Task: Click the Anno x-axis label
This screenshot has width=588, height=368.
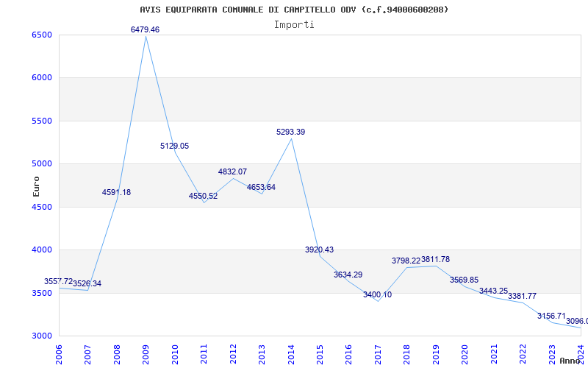Action: pos(570,361)
